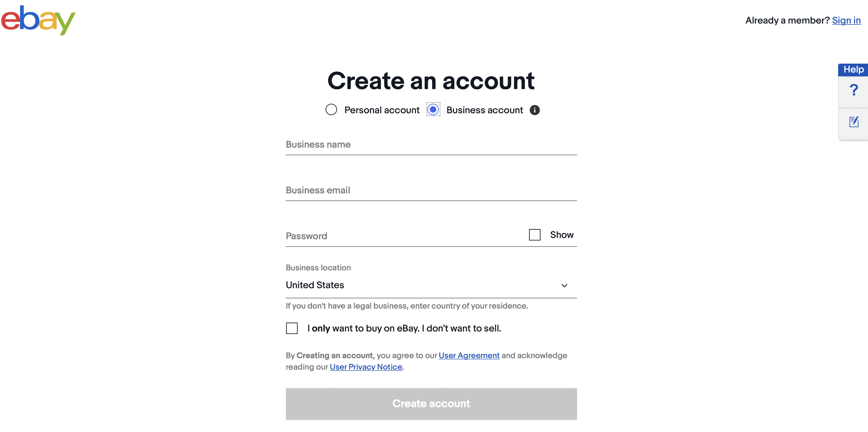The width and height of the screenshot is (868, 432).
Task: Open the business account info icon
Action: (534, 110)
